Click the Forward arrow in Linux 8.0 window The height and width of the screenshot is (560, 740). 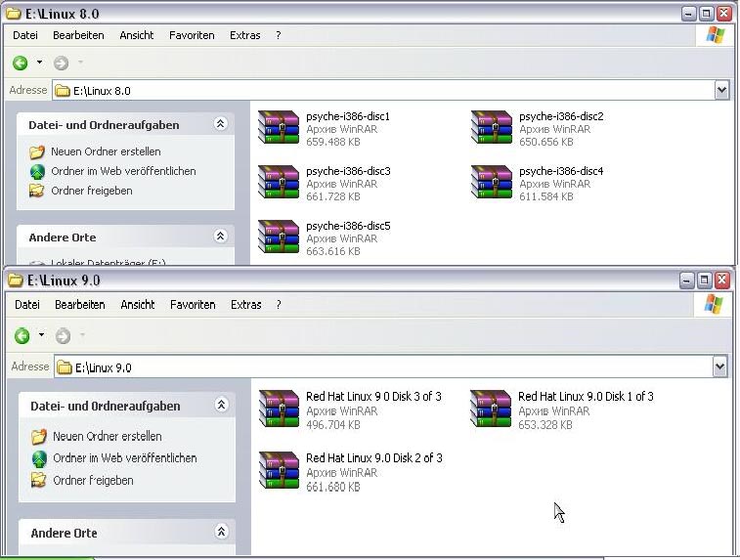pos(61,63)
